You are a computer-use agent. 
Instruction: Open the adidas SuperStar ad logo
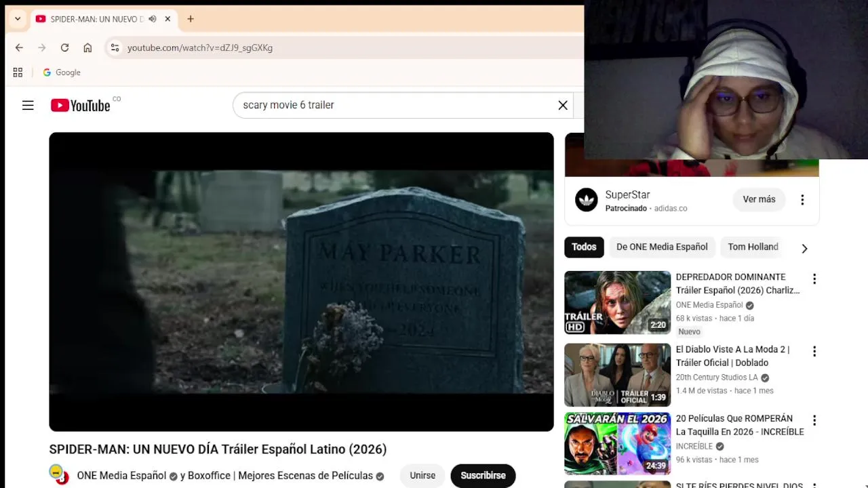point(587,200)
